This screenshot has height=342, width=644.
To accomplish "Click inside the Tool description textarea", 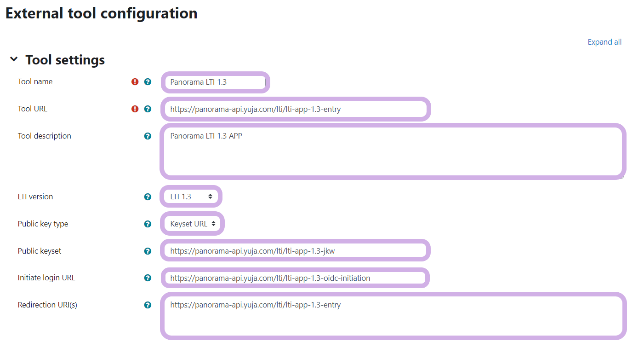I will (393, 152).
